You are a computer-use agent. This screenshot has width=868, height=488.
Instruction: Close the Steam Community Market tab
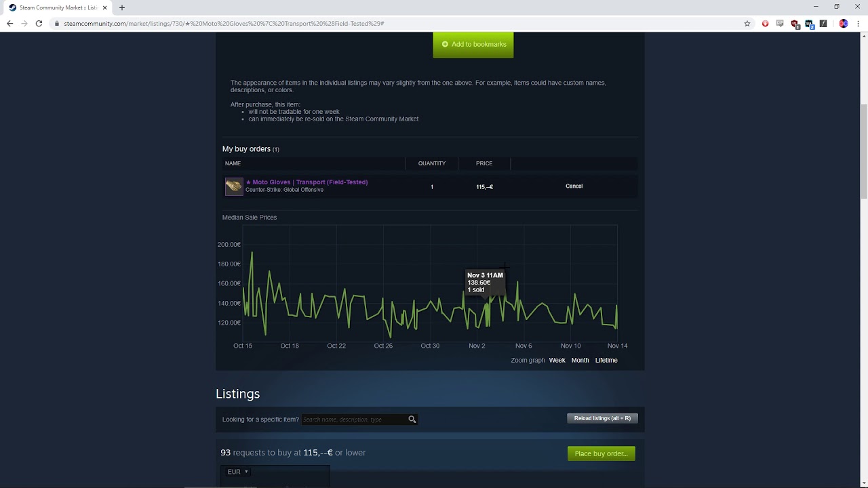pos(105,7)
